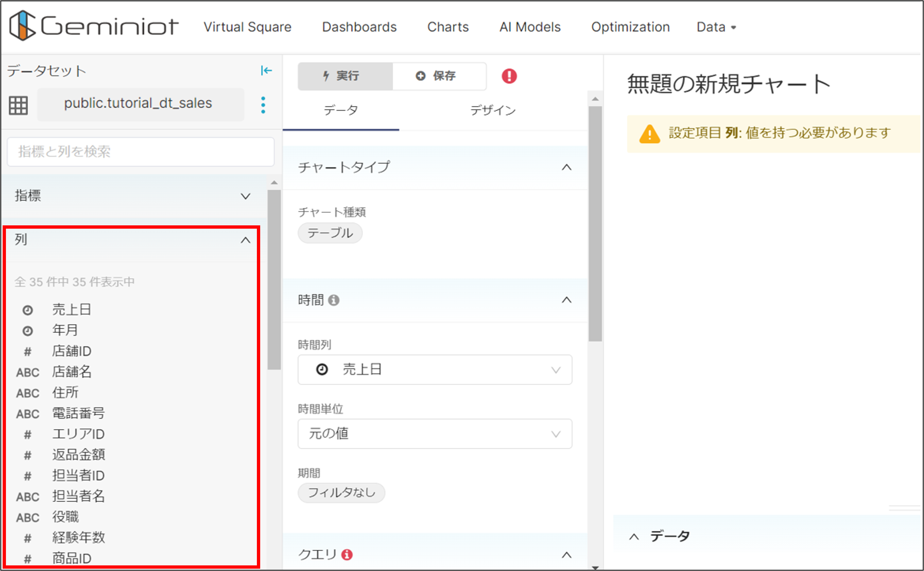Screen dimensions: 924x571
Task: Click the hash icon beside エリアID
Action: 27,435
